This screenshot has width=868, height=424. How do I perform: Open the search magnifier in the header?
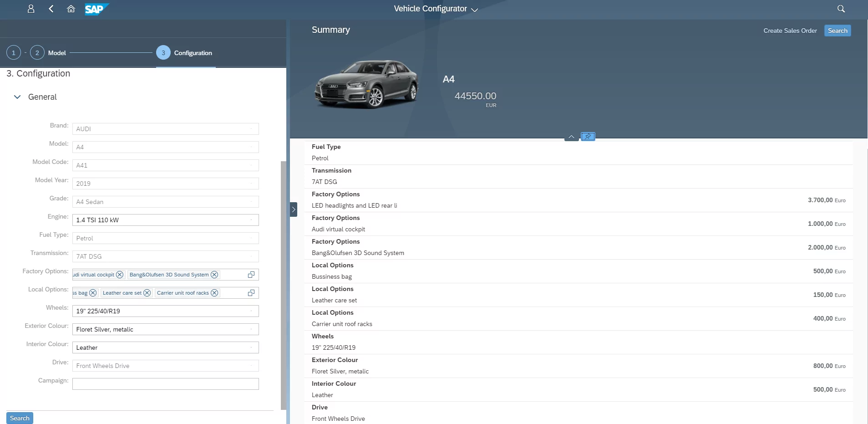coord(841,9)
